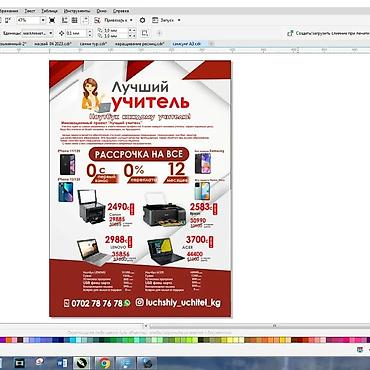Open the options gear icon
The image size is (370, 370).
[x=142, y=20]
